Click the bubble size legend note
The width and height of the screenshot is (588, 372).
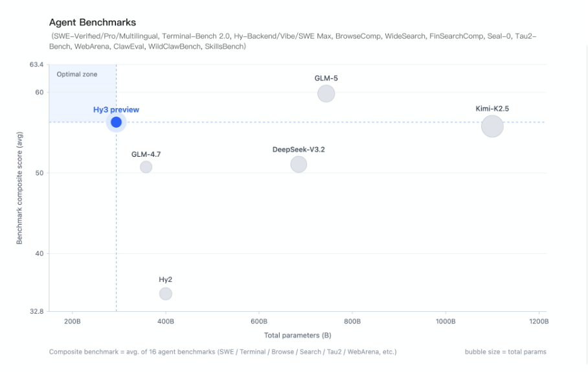[505, 352]
